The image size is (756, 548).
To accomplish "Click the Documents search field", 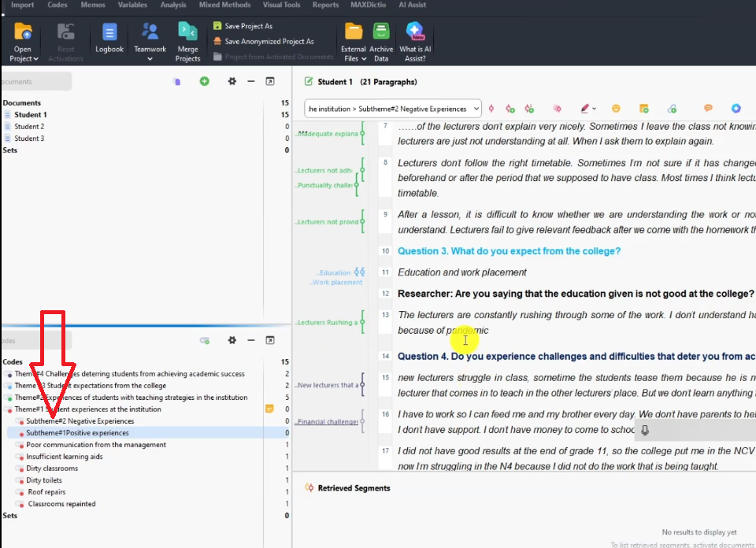I will coord(36,81).
